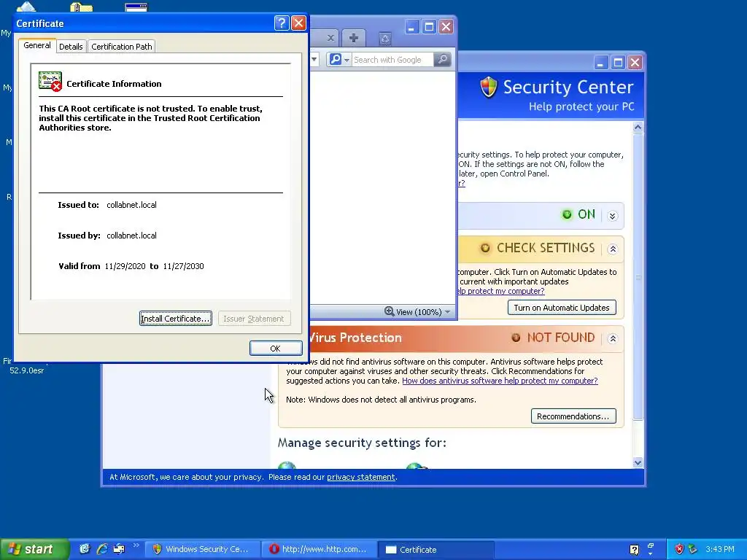Image resolution: width=747 pixels, height=560 pixels.
Task: Click the first Quick Launch icon
Action: [85, 549]
